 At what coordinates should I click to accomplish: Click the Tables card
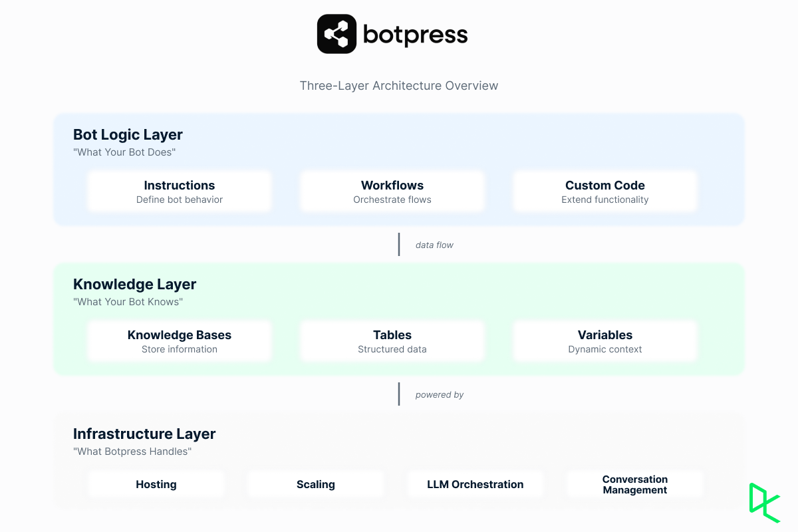392,340
